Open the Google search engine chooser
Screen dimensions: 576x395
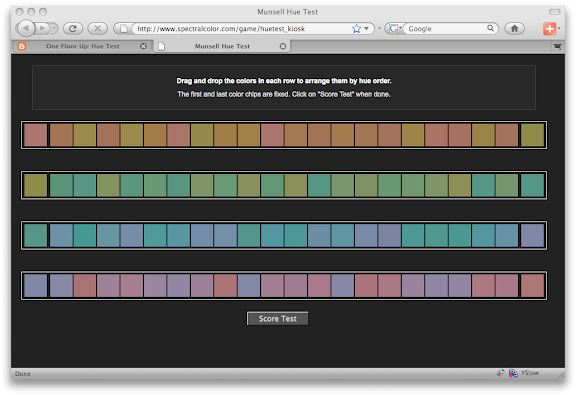[x=395, y=28]
